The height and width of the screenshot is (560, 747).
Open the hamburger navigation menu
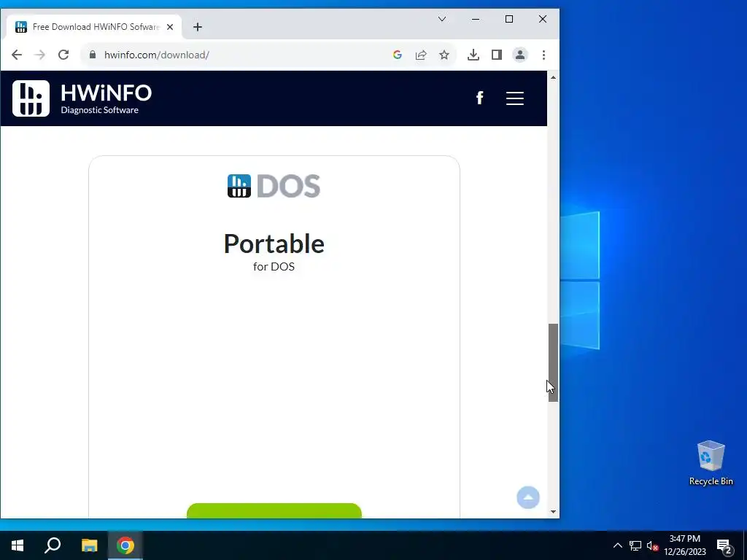(515, 98)
